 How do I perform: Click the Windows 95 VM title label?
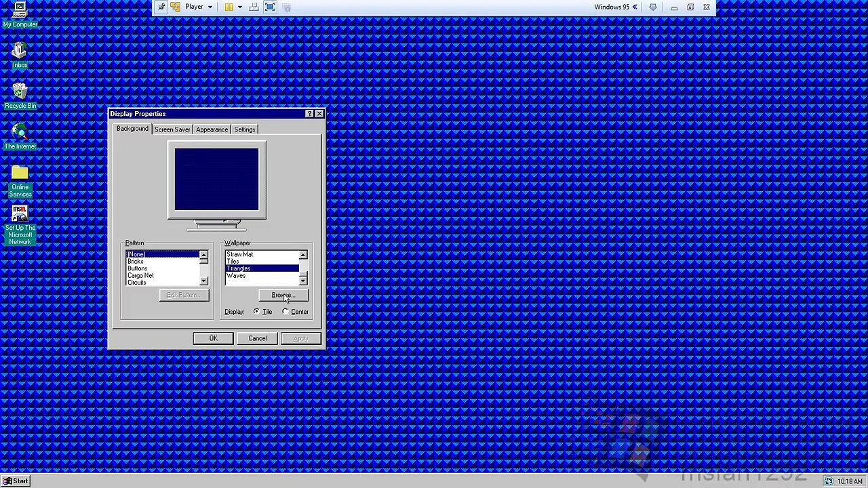click(x=612, y=7)
